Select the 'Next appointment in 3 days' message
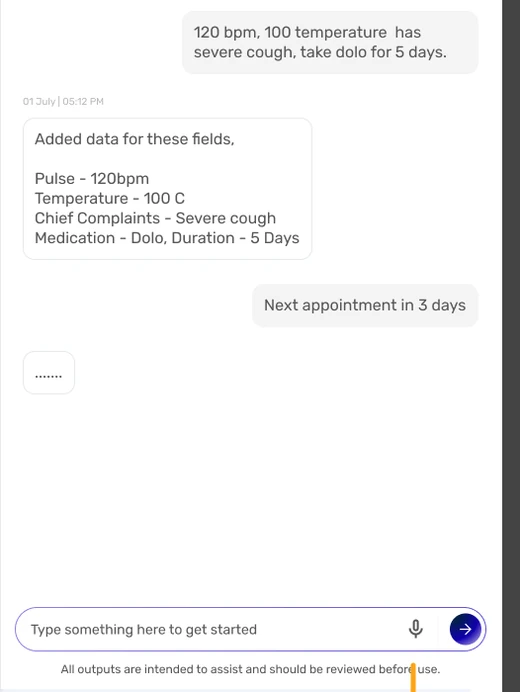The width and height of the screenshot is (520, 692). (365, 305)
